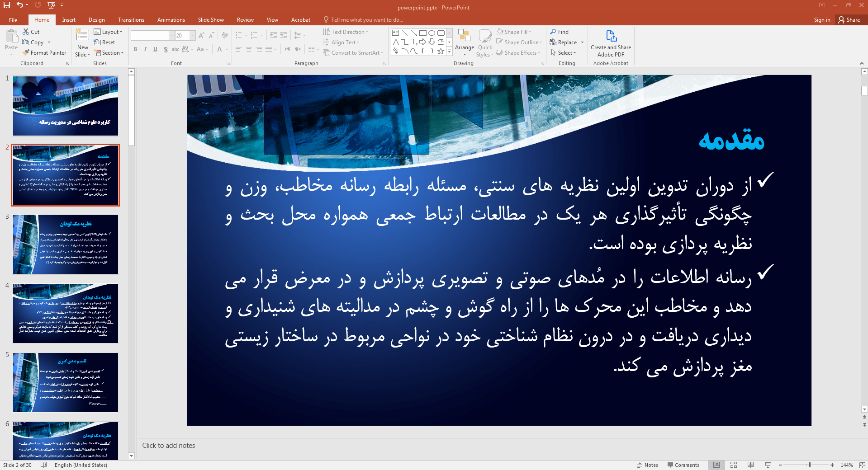Click Create and Share Adobe PDF
Image resolution: width=868 pixels, height=470 pixels.
coord(611,43)
